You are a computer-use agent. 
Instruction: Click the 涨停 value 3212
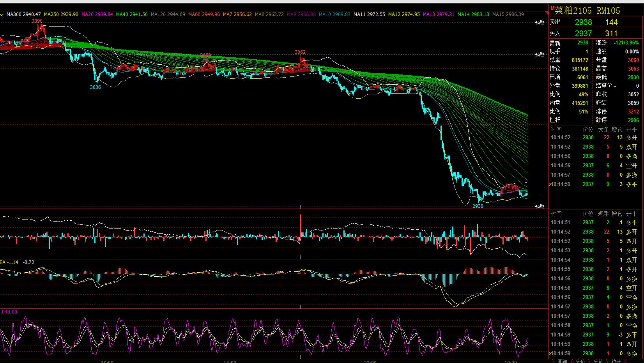pos(633,112)
